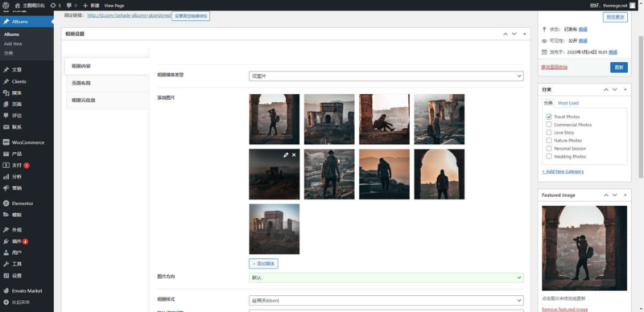Check the Nature Photos category

(549, 141)
